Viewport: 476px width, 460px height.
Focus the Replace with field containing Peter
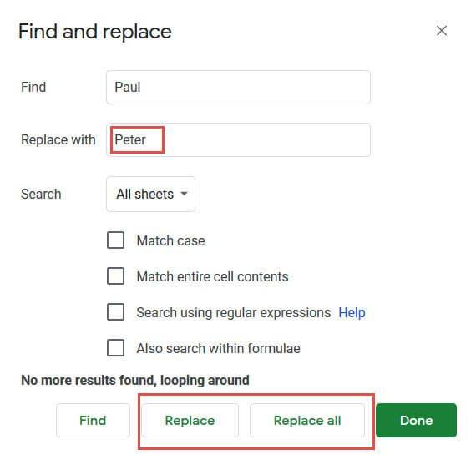tap(238, 140)
